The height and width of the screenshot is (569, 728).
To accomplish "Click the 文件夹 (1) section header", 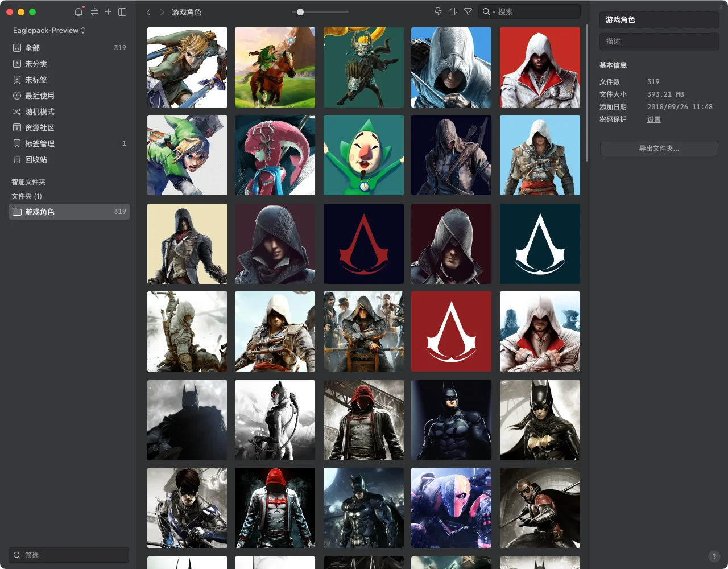I will (27, 196).
